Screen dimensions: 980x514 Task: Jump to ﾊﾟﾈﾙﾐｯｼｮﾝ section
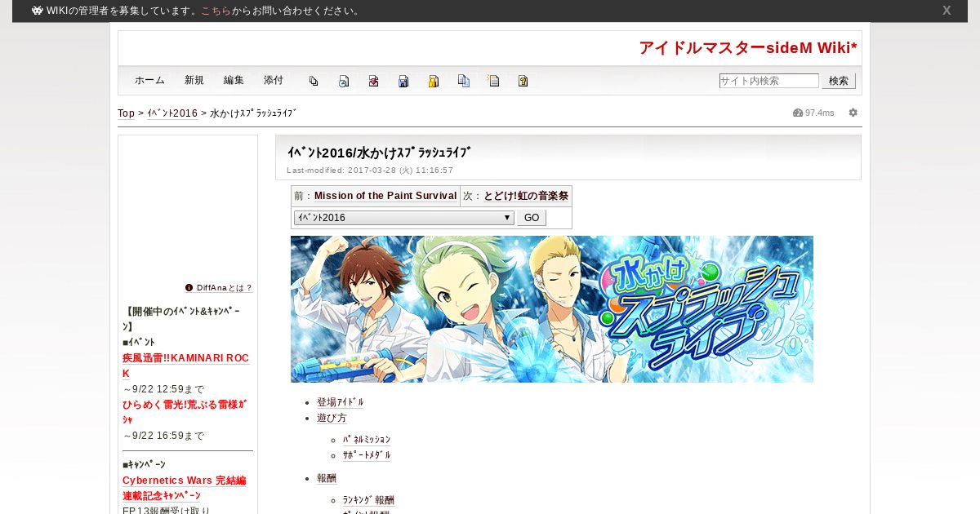point(367,440)
